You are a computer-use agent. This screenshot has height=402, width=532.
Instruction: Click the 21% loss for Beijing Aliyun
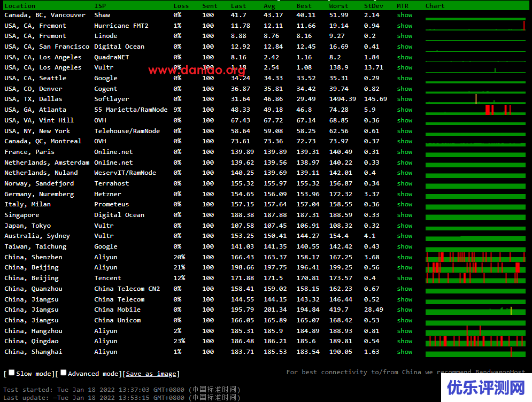179,267
